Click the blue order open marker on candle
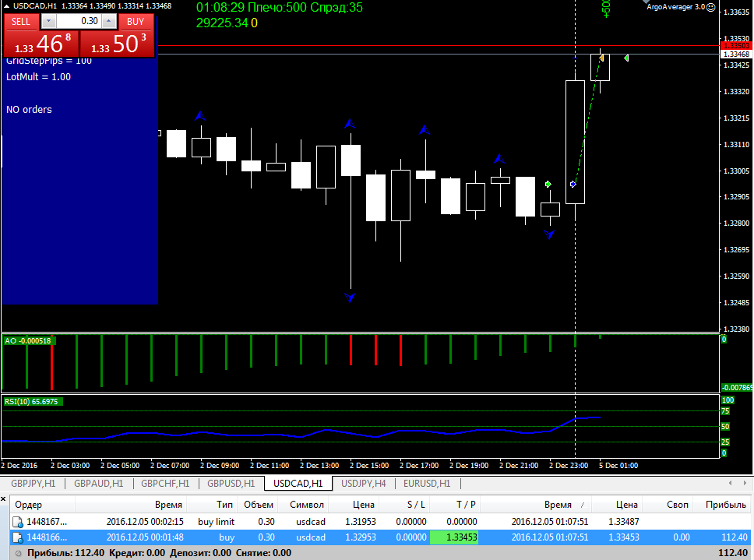Screen dimensions: 754x560 tap(573, 184)
